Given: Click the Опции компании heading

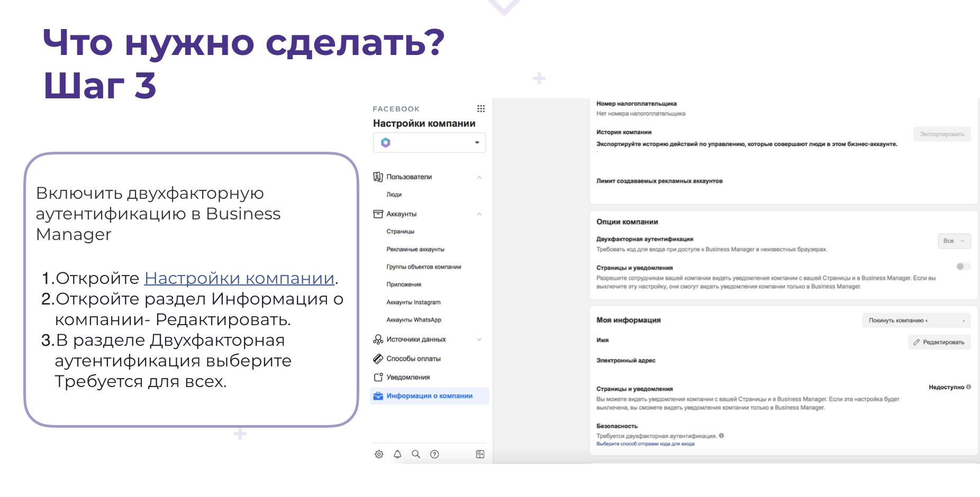Looking at the screenshot, I should point(627,222).
